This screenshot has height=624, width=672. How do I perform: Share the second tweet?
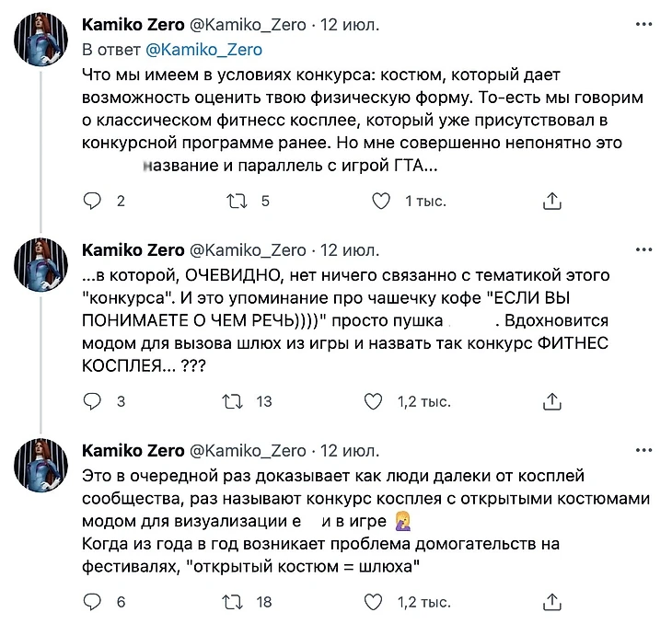coord(552,400)
